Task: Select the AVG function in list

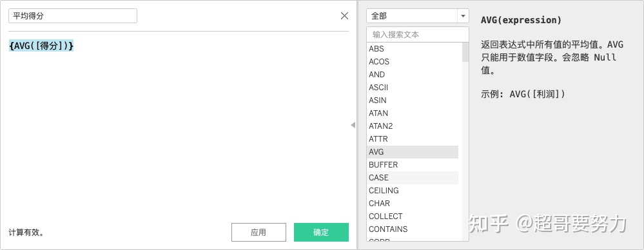Action: [x=413, y=152]
